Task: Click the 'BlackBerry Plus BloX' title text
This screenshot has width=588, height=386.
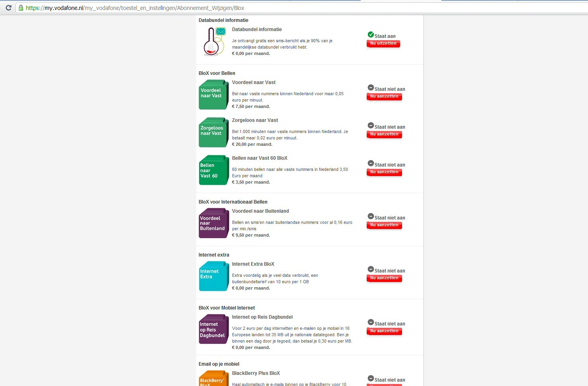Action: 256,373
